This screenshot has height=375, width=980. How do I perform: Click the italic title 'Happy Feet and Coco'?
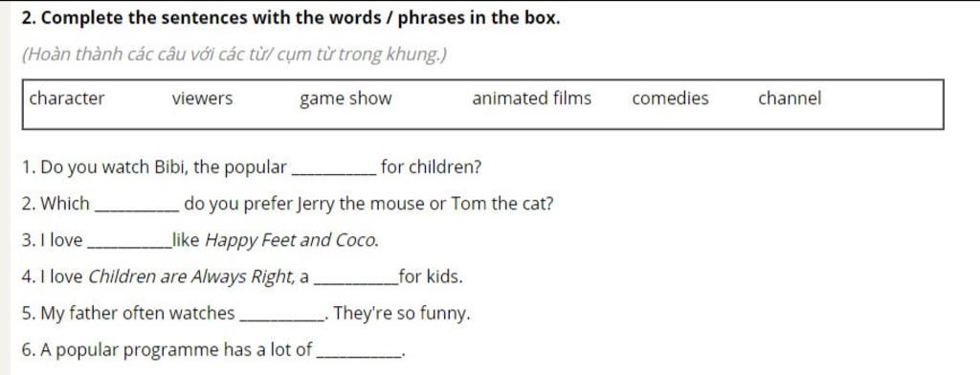[293, 241]
